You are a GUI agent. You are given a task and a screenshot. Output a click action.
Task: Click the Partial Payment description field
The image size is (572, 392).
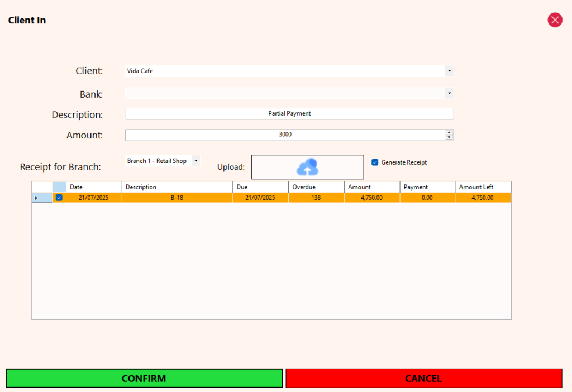click(289, 113)
